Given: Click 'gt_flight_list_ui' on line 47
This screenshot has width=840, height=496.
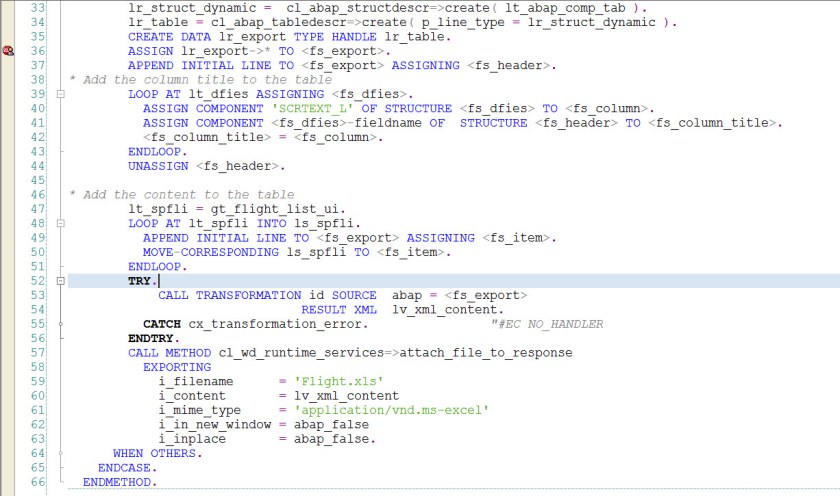Looking at the screenshot, I should (x=275, y=209).
